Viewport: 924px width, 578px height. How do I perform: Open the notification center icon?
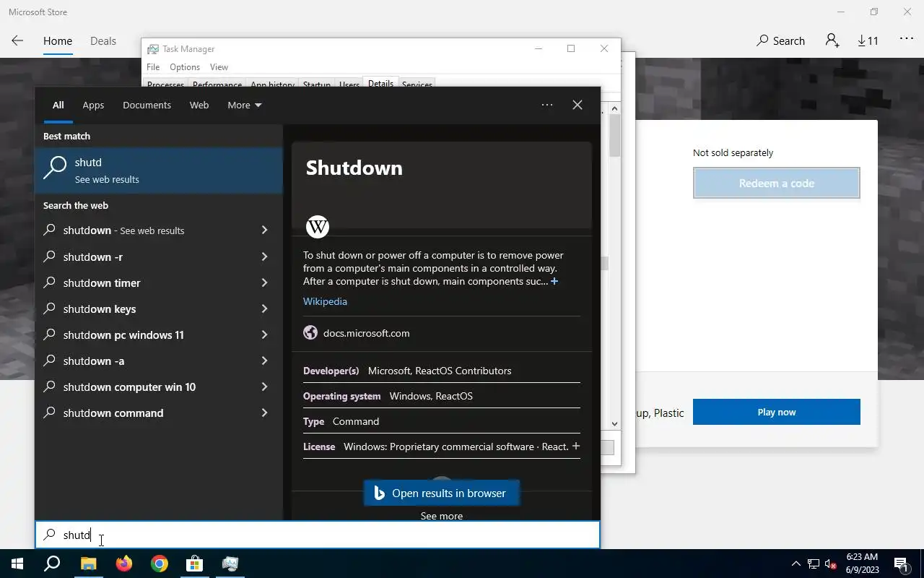coord(901,564)
